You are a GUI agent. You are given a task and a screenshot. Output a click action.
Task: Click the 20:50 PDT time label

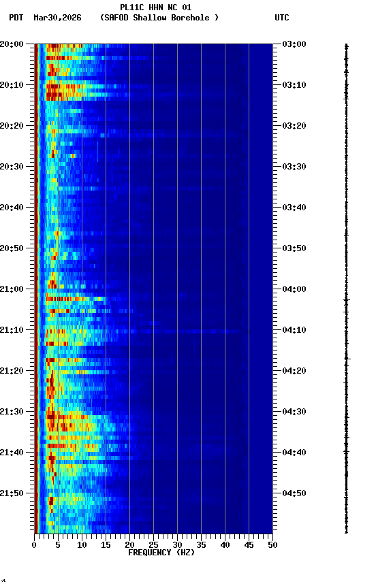pos(12,248)
